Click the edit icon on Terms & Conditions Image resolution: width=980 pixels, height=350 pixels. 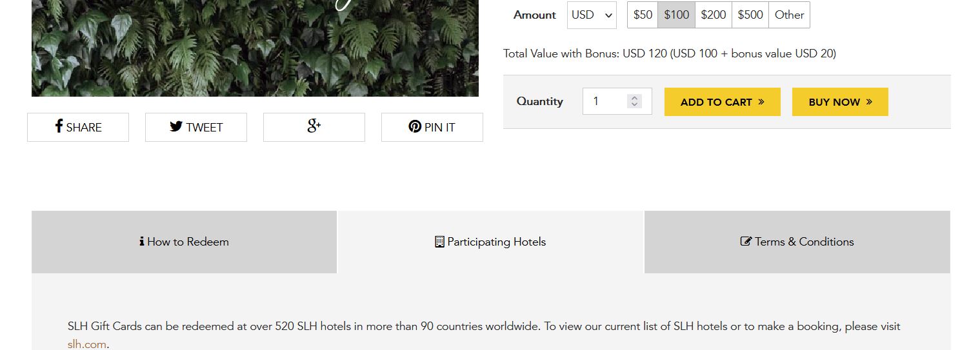click(746, 242)
